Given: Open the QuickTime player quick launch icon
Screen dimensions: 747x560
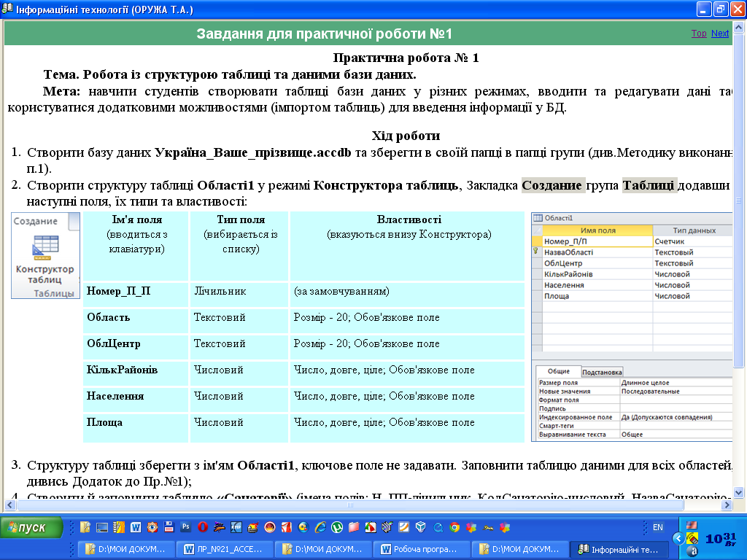Looking at the screenshot, I should (x=438, y=527).
